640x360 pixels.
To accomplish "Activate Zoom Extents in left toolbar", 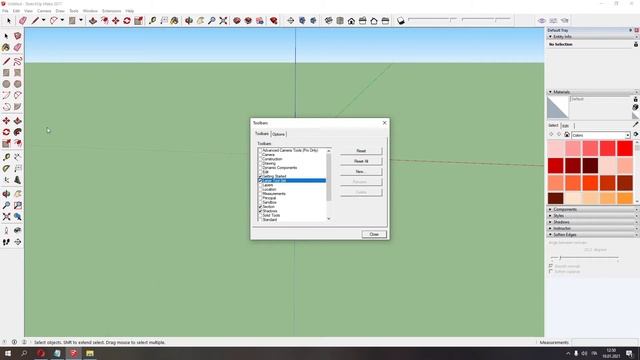I will click(6, 217).
